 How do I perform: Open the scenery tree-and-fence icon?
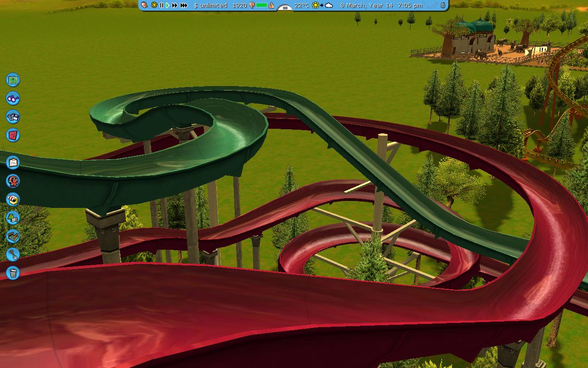[x=13, y=218]
